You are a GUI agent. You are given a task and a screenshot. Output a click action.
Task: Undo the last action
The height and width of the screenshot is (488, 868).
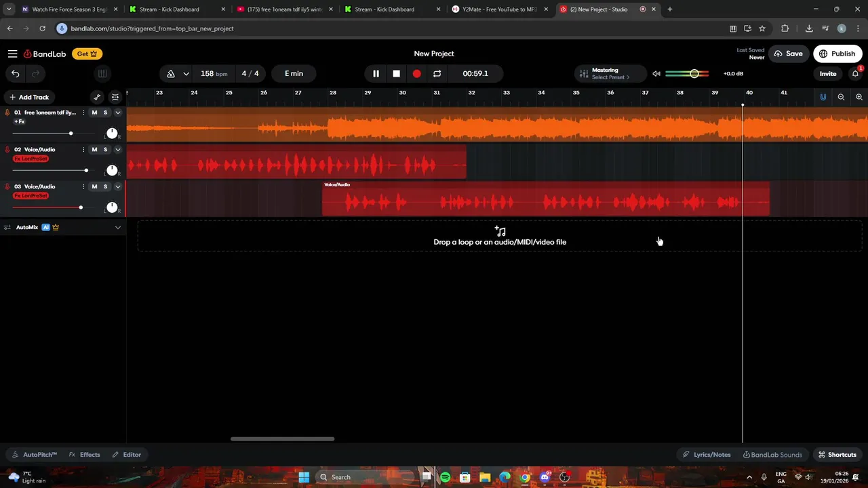(x=15, y=73)
